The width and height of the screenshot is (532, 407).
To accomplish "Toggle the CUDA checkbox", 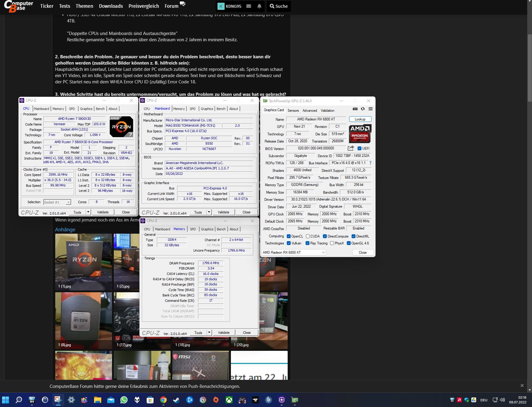I will (308, 236).
